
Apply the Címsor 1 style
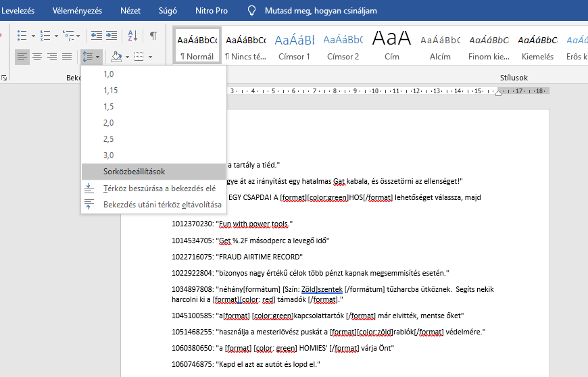295,46
